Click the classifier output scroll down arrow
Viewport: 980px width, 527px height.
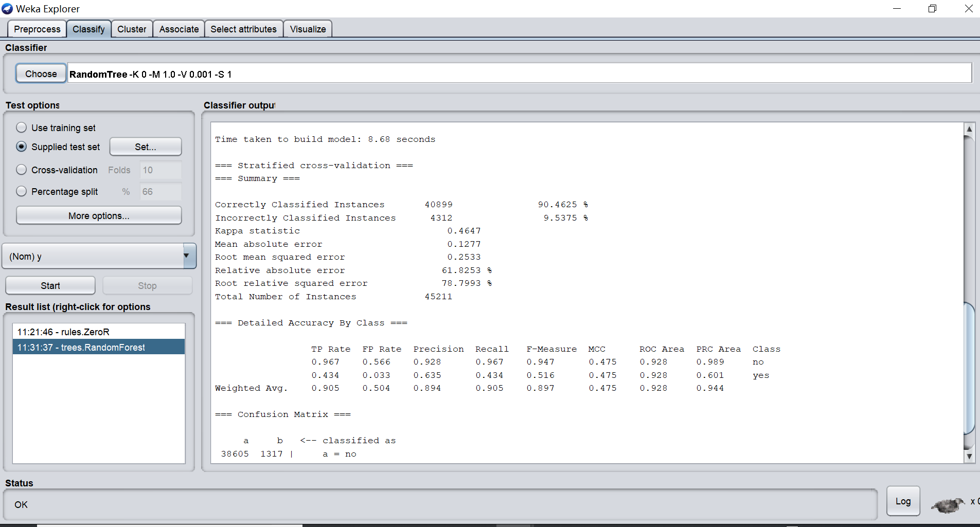(x=969, y=456)
